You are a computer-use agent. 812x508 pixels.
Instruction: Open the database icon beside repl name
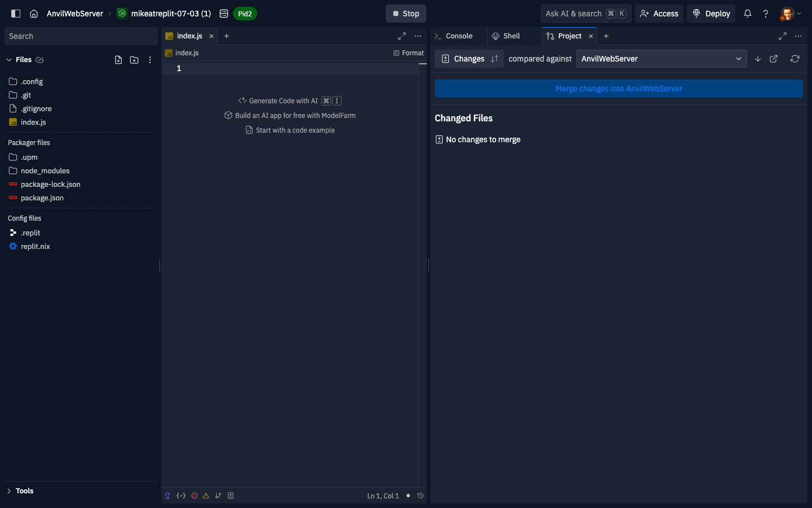click(224, 14)
